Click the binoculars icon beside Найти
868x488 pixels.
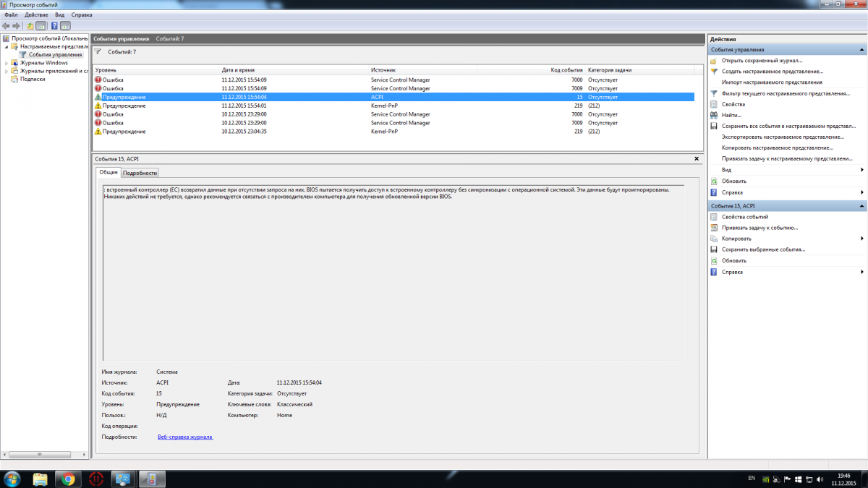point(714,115)
